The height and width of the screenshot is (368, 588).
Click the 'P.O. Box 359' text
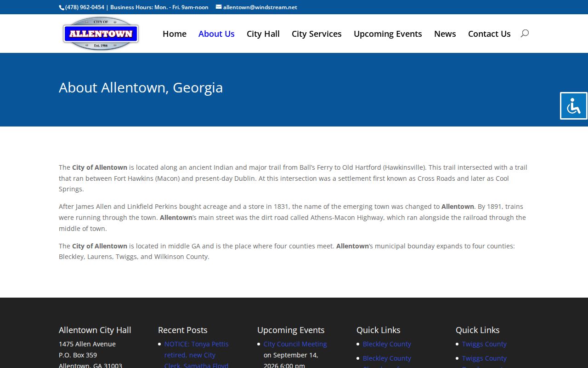tap(78, 355)
